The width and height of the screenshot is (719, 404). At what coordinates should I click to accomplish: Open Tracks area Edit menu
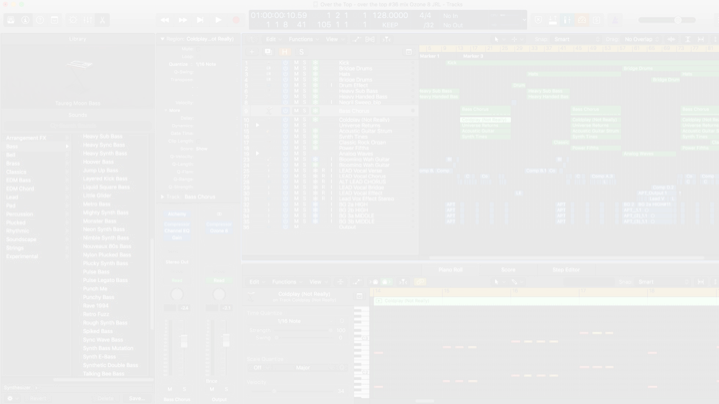(273, 39)
